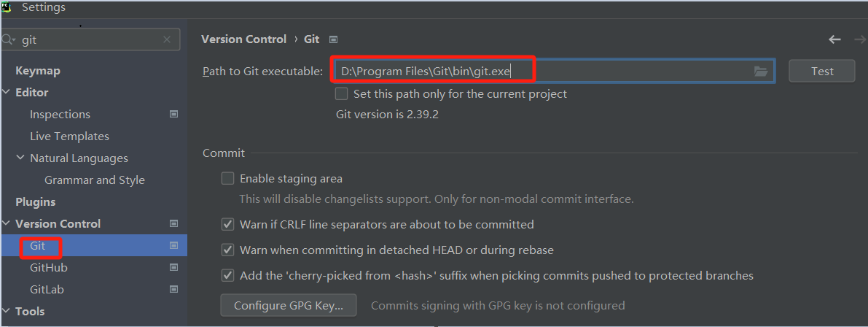This screenshot has height=327, width=868.
Task: Collapse the Editor settings section
Action: [x=7, y=93]
